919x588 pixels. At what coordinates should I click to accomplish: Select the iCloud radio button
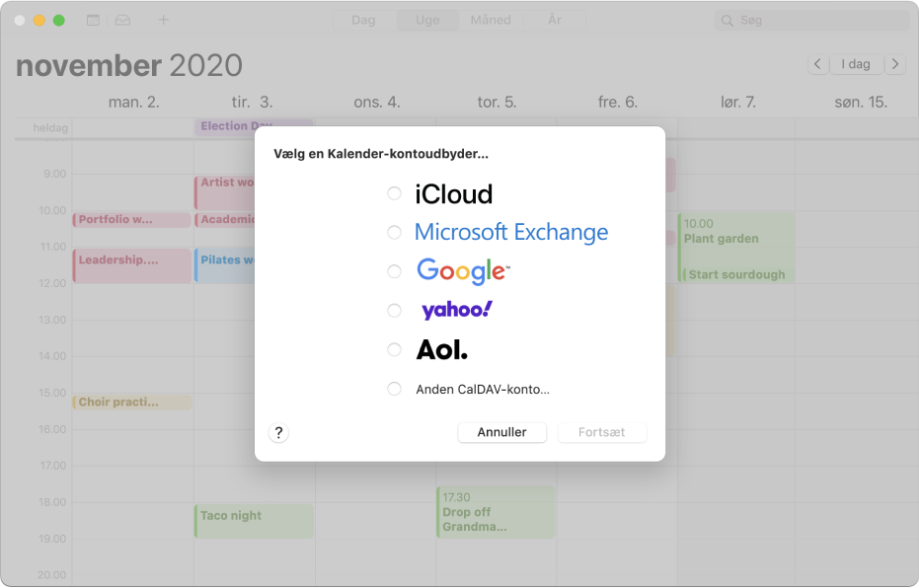395,193
